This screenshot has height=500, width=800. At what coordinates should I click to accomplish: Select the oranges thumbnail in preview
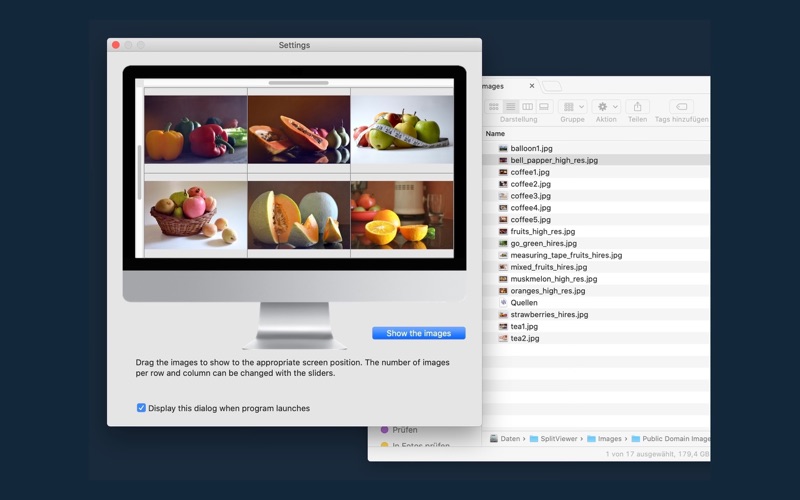[x=403, y=215]
